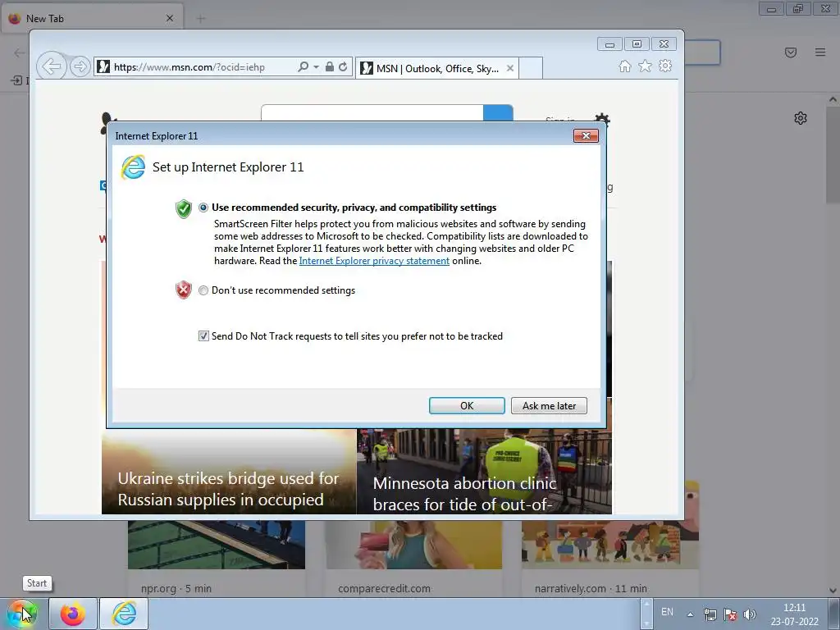Click Ask me later button
This screenshot has height=630, width=840.
pyautogui.click(x=549, y=405)
